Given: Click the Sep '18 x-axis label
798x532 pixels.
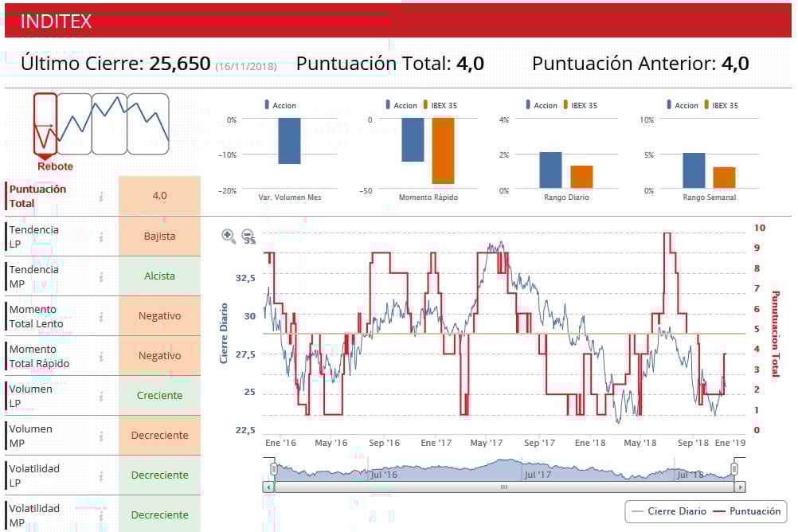Looking at the screenshot, I should click(693, 443).
